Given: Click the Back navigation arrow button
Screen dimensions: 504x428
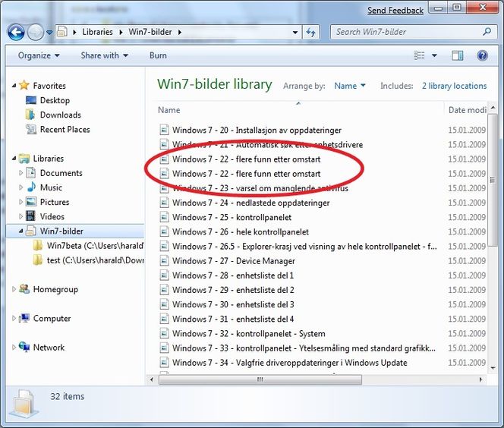Looking at the screenshot, I should [16, 32].
